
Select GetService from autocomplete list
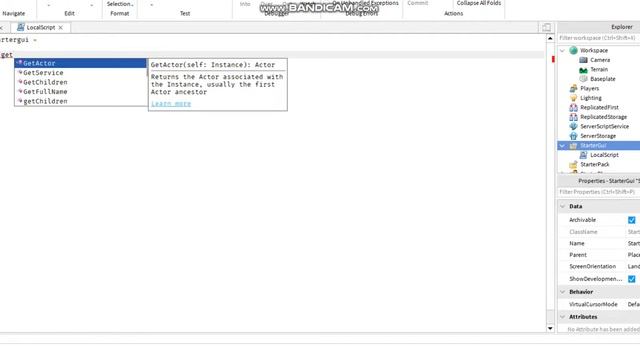point(81,73)
